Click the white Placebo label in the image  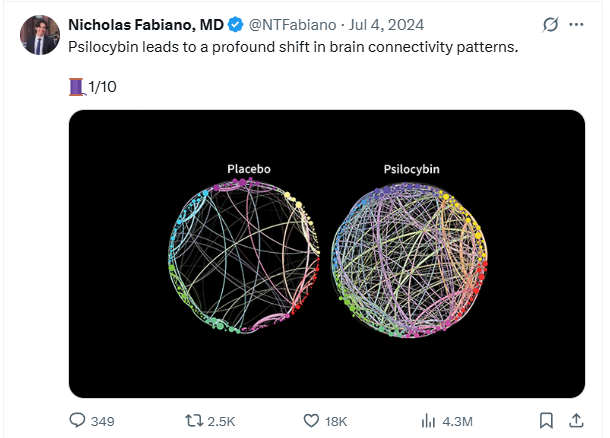pyautogui.click(x=247, y=169)
